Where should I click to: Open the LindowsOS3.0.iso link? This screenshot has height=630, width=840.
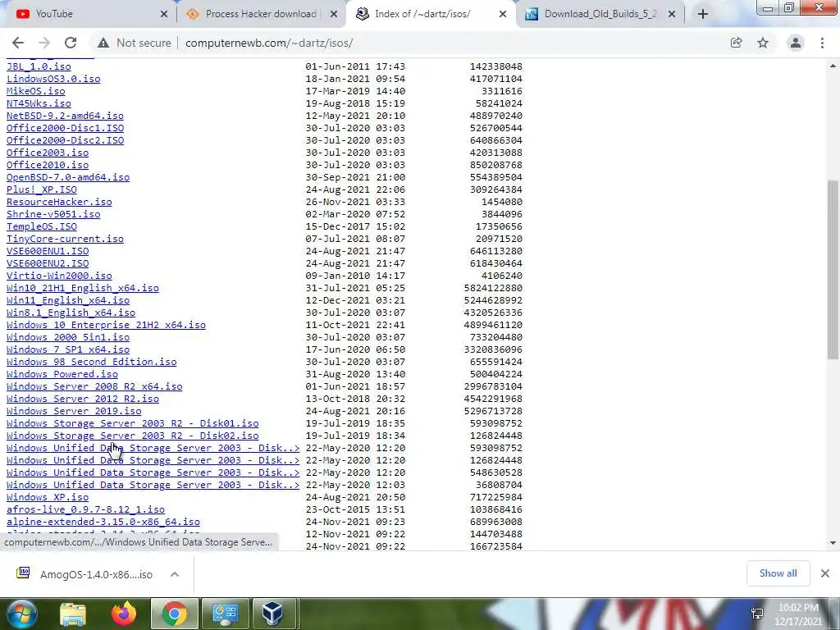[53, 79]
